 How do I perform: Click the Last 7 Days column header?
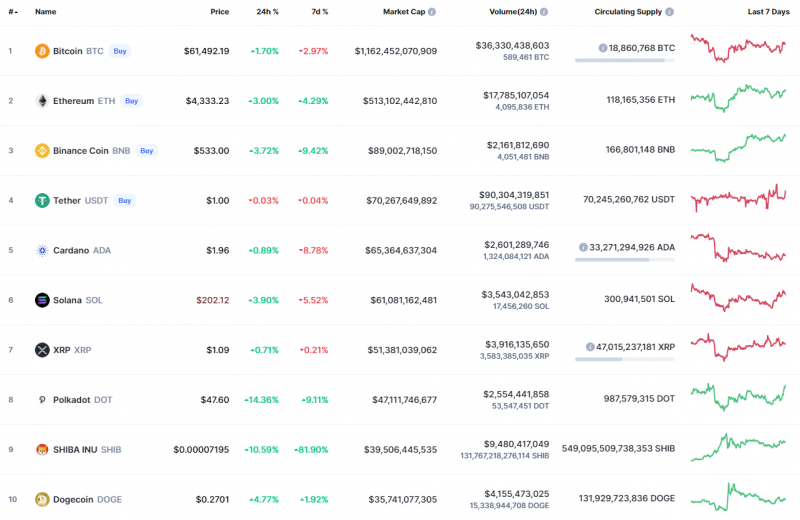[x=768, y=12]
